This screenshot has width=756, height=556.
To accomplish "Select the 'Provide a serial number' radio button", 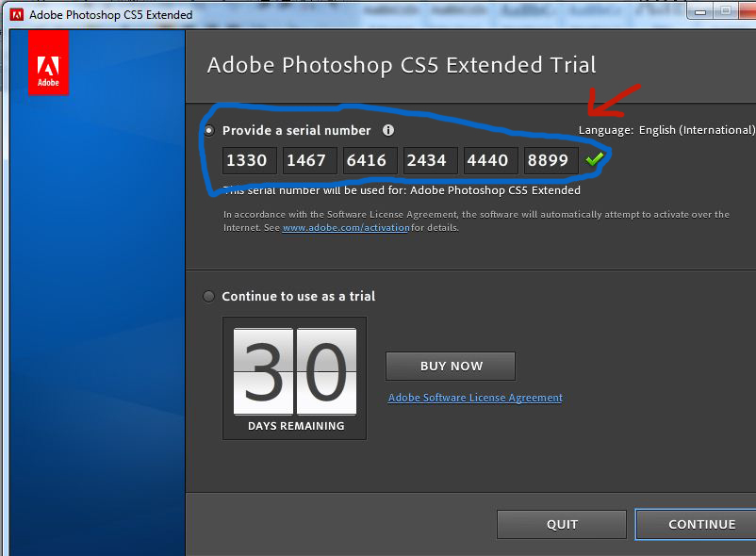I will 209,131.
